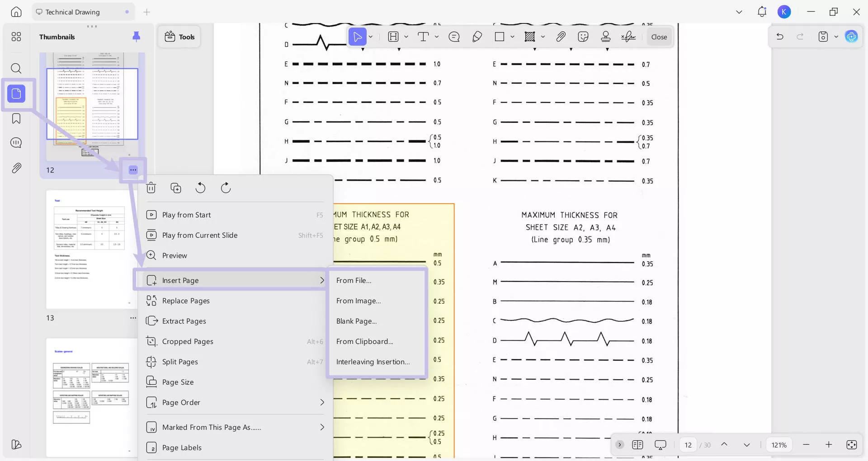The width and height of the screenshot is (868, 461).
Task: Open the Bookmarks panel icon
Action: (16, 118)
